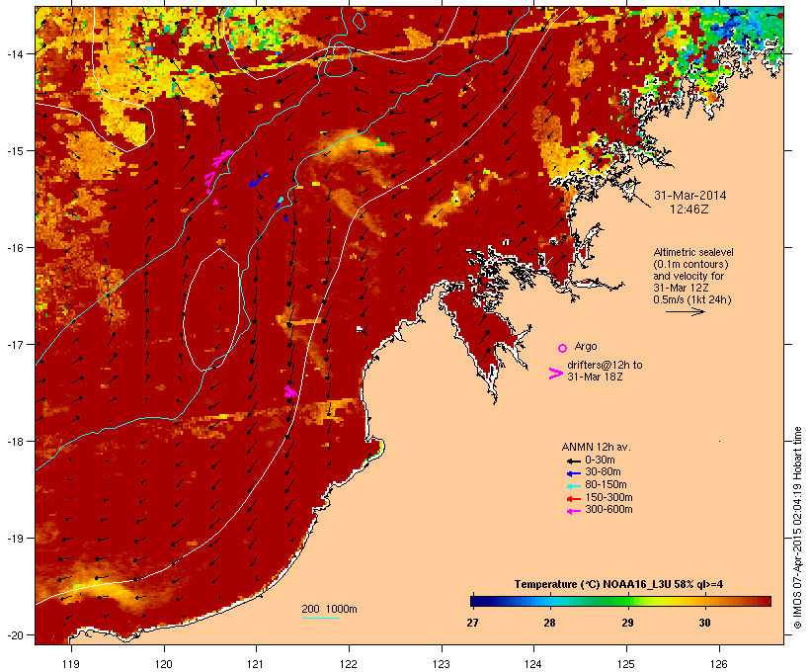Click the Altimetric sealevel heading text
Screen dimensions: 810x672
[693, 252]
